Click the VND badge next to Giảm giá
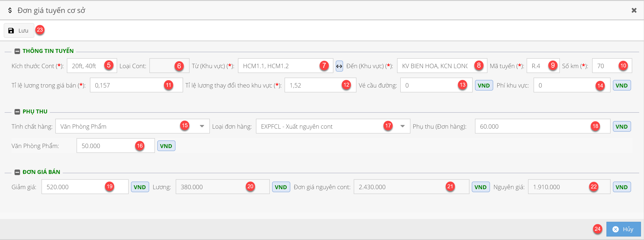The height and width of the screenshot is (240, 644). tap(140, 187)
